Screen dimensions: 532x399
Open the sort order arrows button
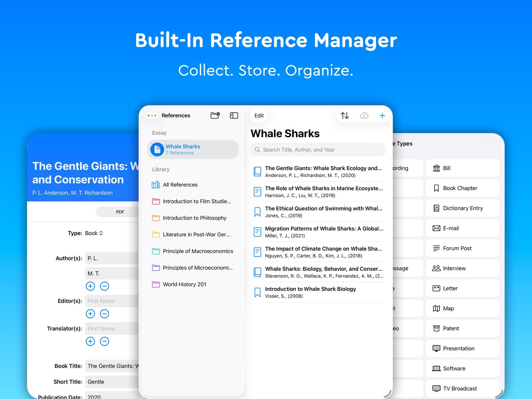pos(345,116)
